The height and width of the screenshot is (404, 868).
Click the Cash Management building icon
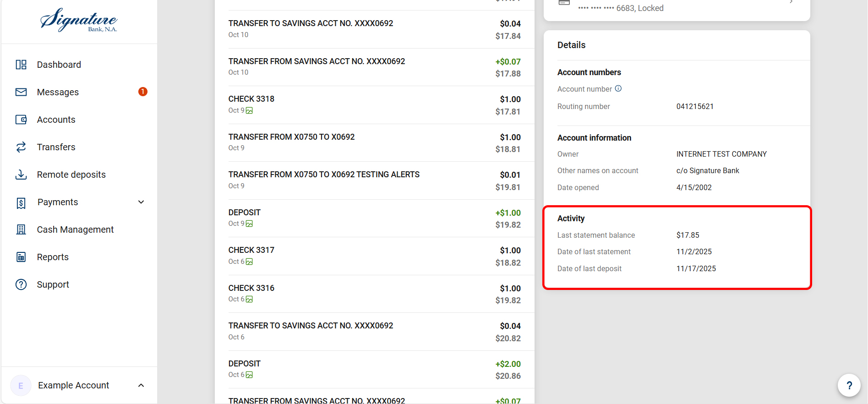pyautogui.click(x=21, y=229)
